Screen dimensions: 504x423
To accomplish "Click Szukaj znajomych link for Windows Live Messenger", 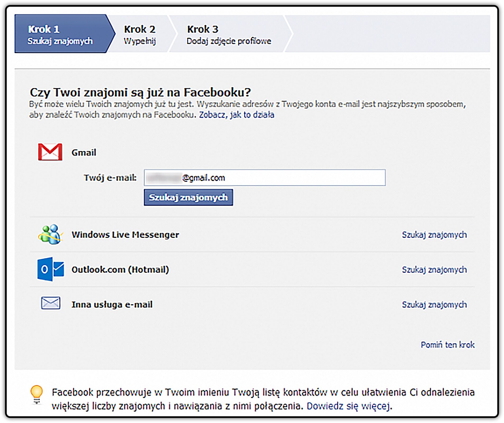I will (434, 235).
